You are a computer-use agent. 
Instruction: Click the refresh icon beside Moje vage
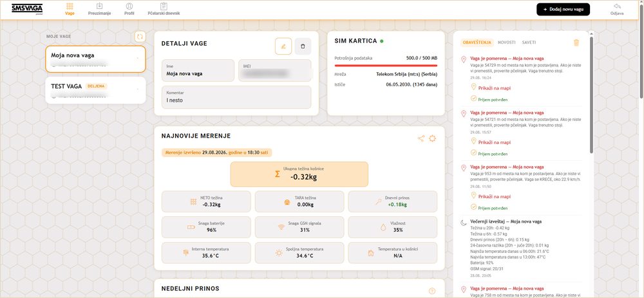pos(140,37)
